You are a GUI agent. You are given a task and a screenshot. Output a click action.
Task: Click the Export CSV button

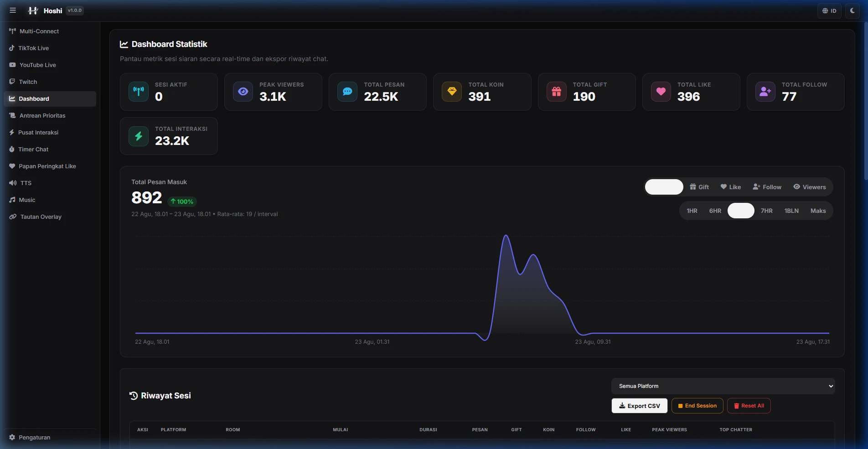point(639,406)
